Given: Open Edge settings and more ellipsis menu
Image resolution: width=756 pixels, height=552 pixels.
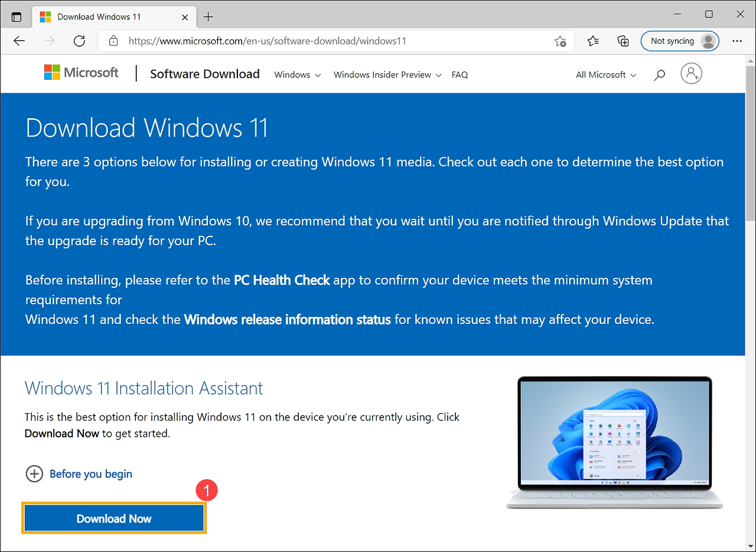Looking at the screenshot, I should point(737,41).
